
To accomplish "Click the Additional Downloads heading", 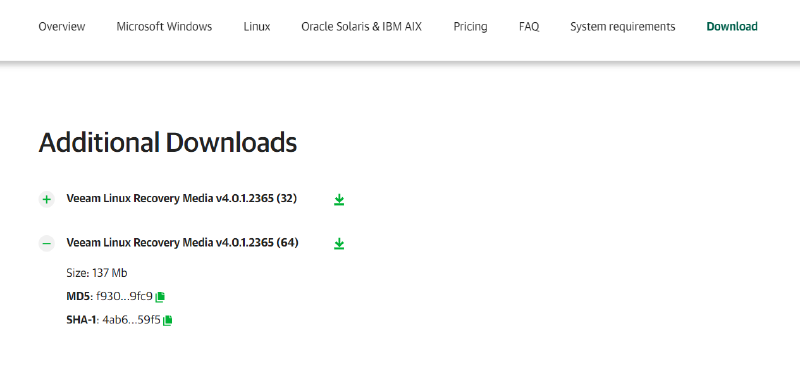I will [x=168, y=143].
